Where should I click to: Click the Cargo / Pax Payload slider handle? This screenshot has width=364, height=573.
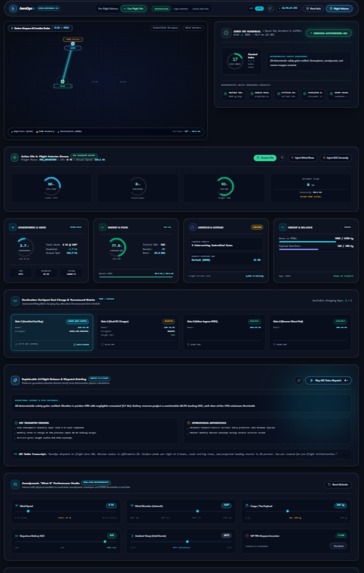(288, 511)
